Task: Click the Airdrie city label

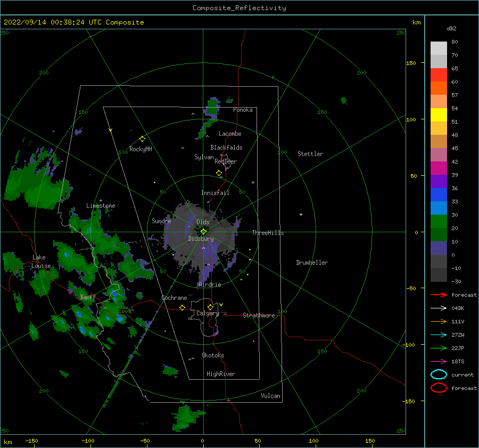Action: click(x=210, y=284)
